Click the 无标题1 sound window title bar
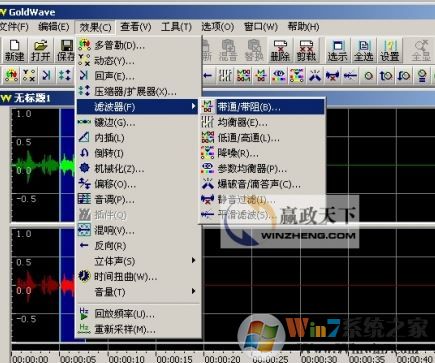 pyautogui.click(x=37, y=98)
